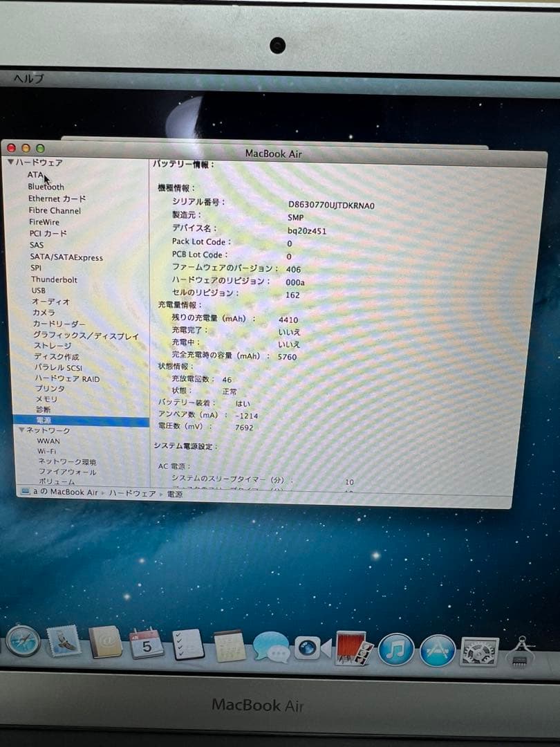Select カメラ in the sidebar
This screenshot has width=560, height=747.
44,313
